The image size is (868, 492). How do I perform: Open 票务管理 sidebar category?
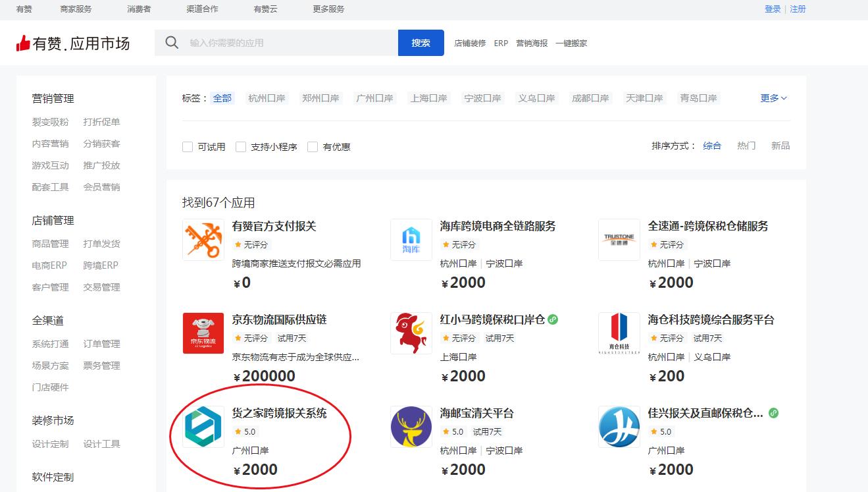[101, 366]
